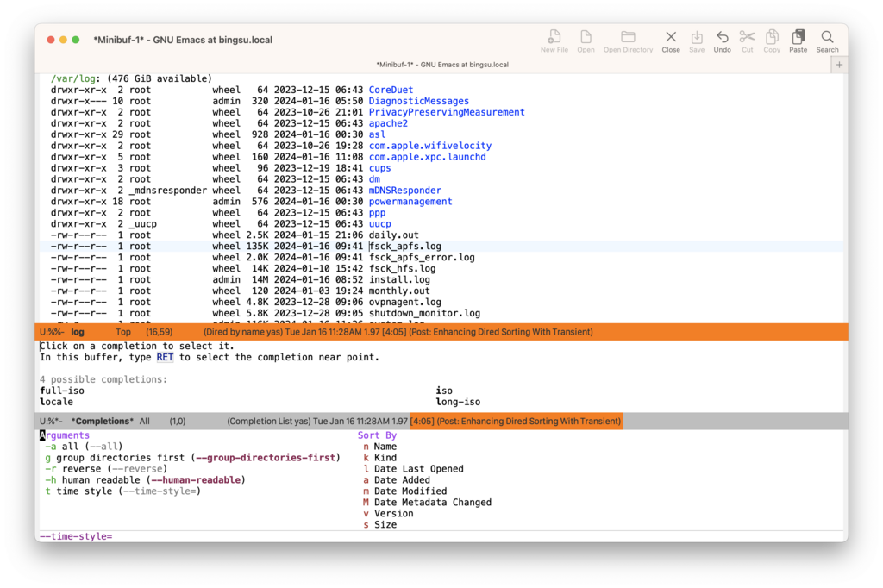Toggle the -r reverse argument
The width and height of the screenshot is (883, 588).
point(106,469)
